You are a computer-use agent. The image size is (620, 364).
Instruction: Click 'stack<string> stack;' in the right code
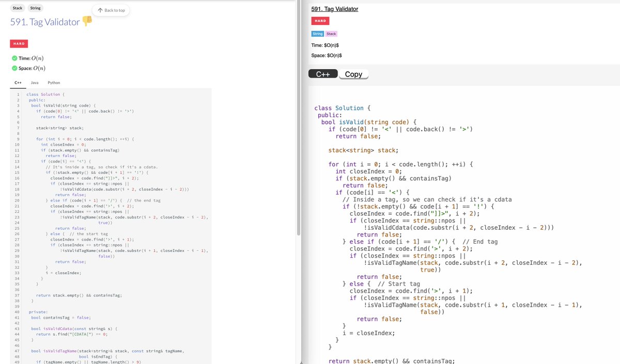pos(363,150)
